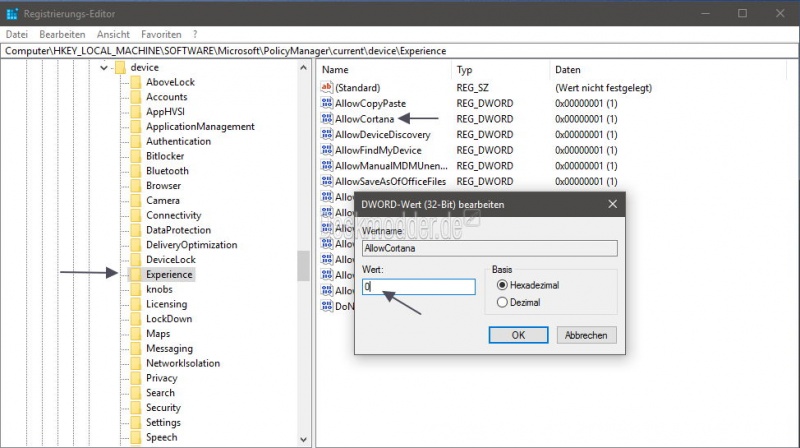Select the Dezimal radio button
800x448 pixels.
pos(502,303)
